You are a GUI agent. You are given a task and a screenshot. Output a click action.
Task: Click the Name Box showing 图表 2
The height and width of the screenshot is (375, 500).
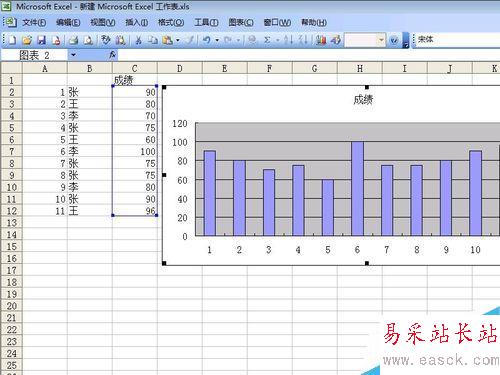[x=35, y=55]
